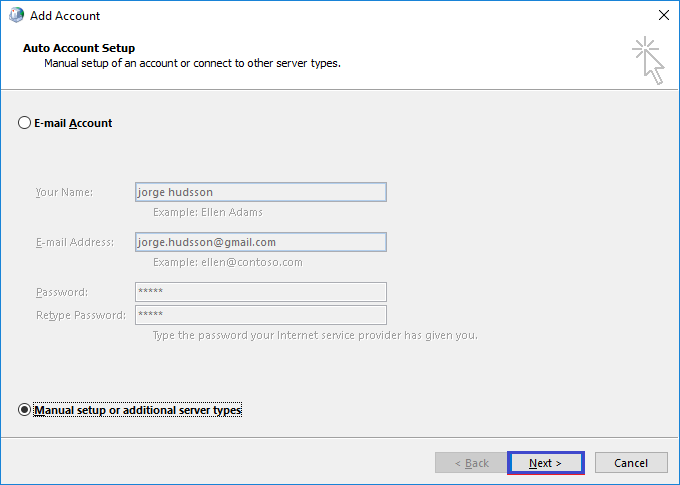680x485 pixels.
Task: Click the 'E-mail Address:' field label
Action: [75, 242]
